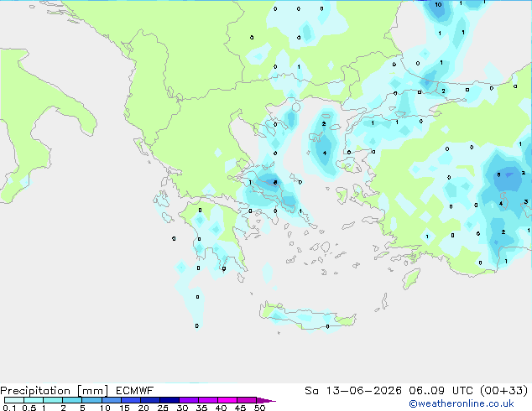Click the 5–10 mm legend swatch

click(91, 400)
